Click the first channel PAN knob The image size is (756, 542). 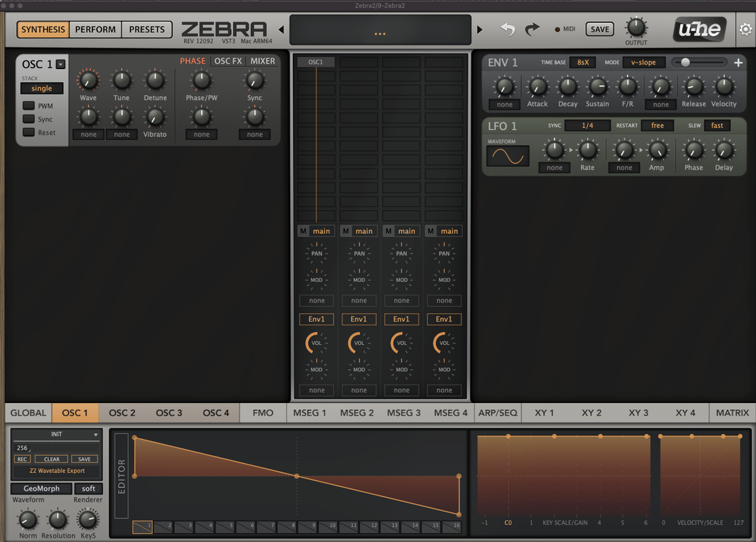point(317,253)
